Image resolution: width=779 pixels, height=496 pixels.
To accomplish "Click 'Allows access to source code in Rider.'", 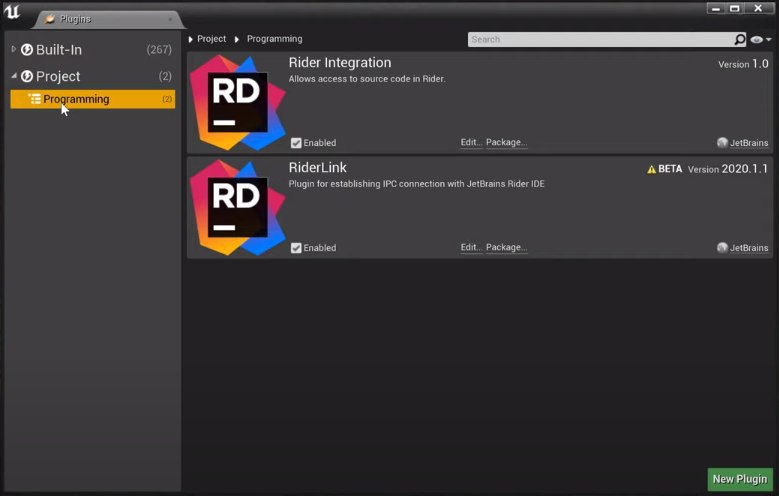I will tap(367, 79).
